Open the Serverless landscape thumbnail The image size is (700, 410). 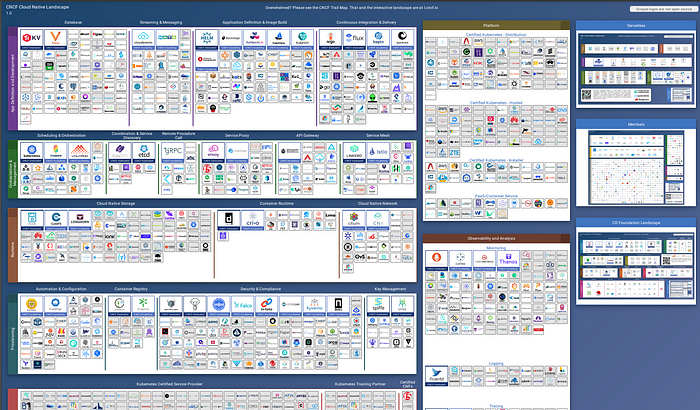coord(636,69)
